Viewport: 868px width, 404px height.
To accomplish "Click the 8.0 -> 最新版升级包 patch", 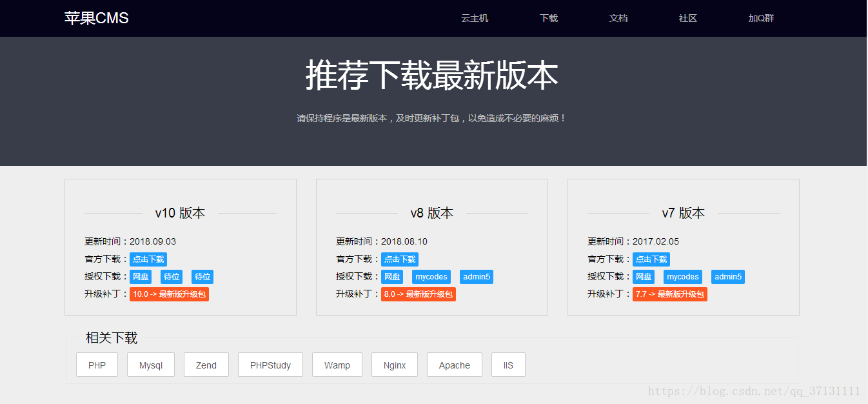I will 418,294.
